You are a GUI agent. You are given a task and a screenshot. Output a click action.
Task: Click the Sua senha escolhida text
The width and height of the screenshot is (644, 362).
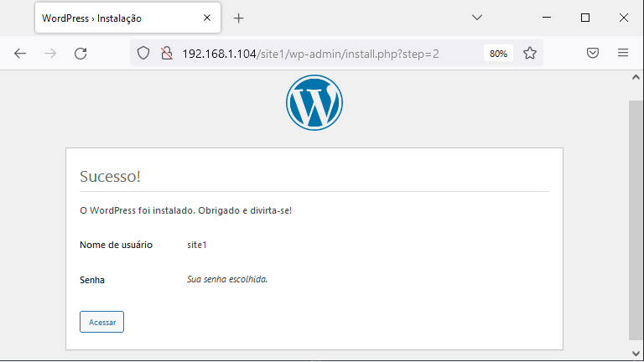pos(227,280)
